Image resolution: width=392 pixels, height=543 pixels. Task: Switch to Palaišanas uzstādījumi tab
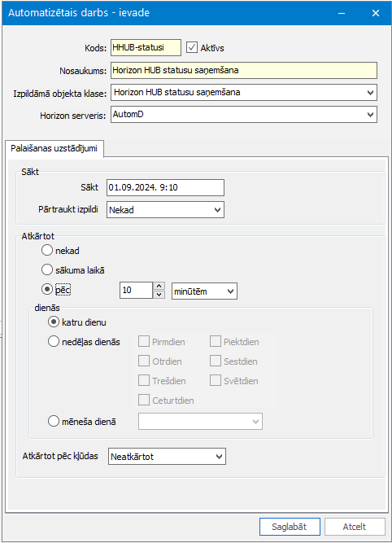click(x=54, y=148)
